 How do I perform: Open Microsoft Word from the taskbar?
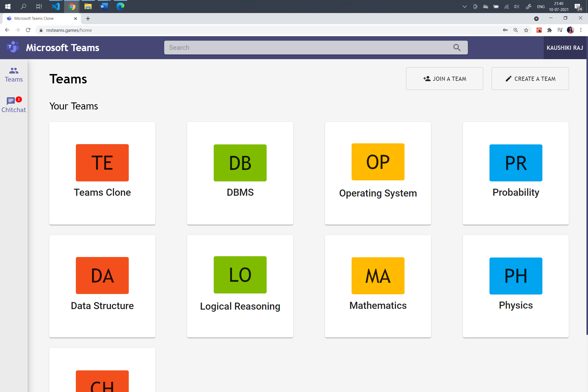point(104,7)
